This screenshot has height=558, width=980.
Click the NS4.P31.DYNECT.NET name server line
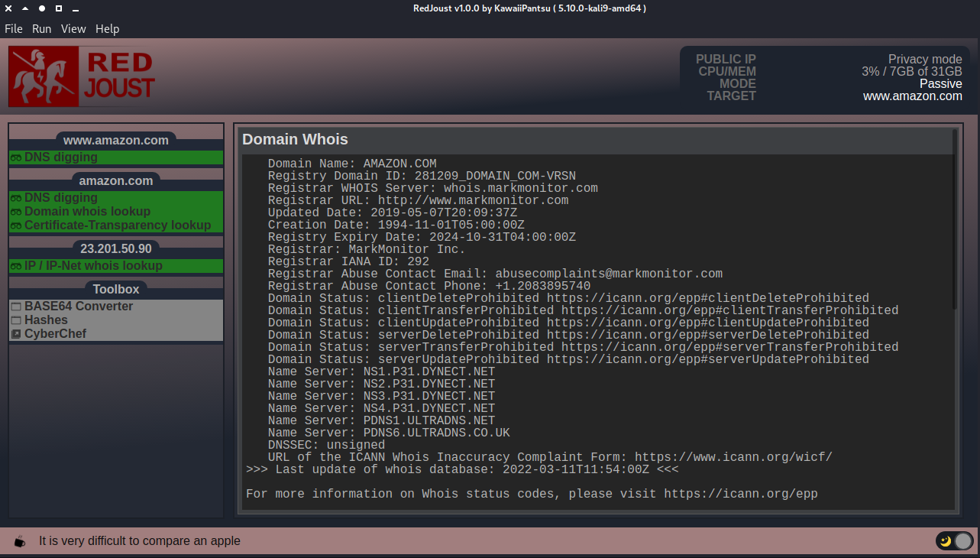(x=381, y=408)
